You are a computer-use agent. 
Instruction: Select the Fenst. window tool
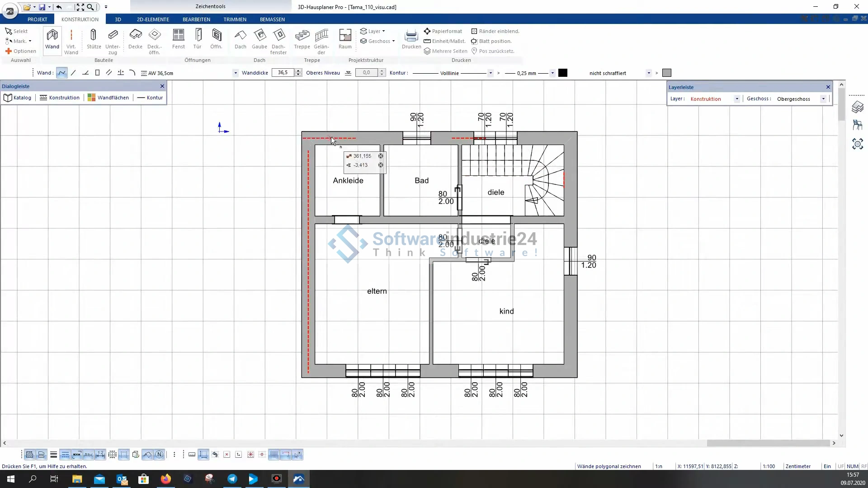tap(179, 39)
